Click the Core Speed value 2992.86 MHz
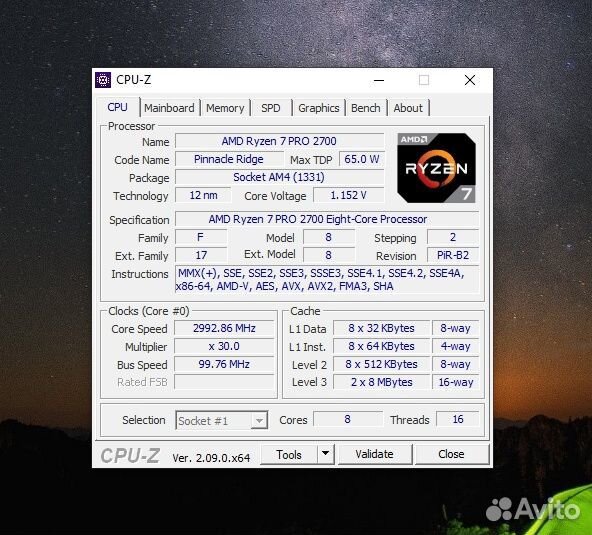Image resolution: width=592 pixels, height=535 pixels. (224, 328)
